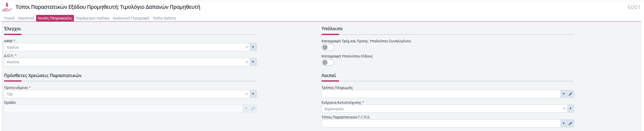644x131 pixels.
Task: Go to the Παράμετροι myData tab
Action: tap(93, 18)
